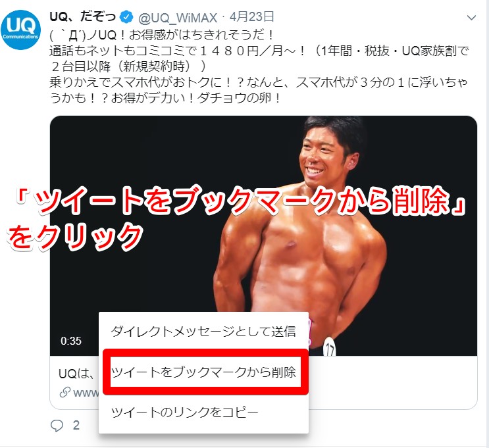Click the UQ、だぞっ display name

pyautogui.click(x=83, y=16)
